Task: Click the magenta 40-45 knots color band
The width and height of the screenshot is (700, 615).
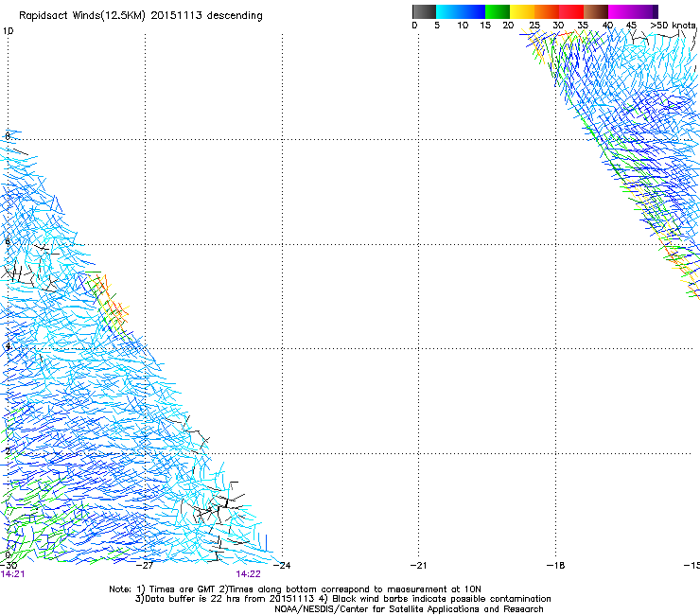Action: tap(630, 11)
